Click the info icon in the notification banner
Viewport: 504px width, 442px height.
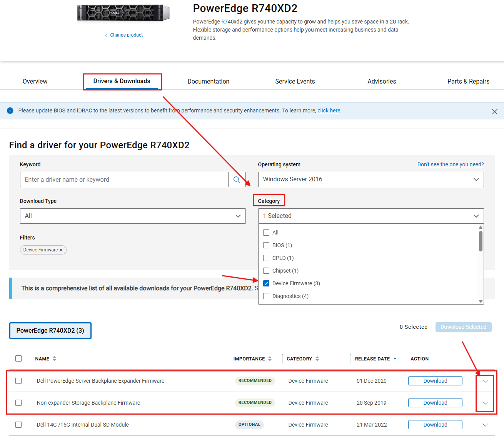click(10, 110)
